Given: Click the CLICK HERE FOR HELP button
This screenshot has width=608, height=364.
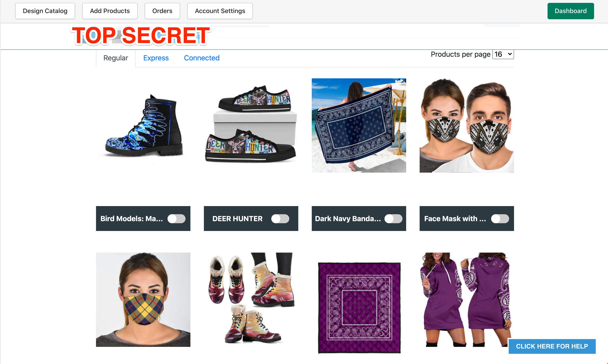Looking at the screenshot, I should coord(552,346).
